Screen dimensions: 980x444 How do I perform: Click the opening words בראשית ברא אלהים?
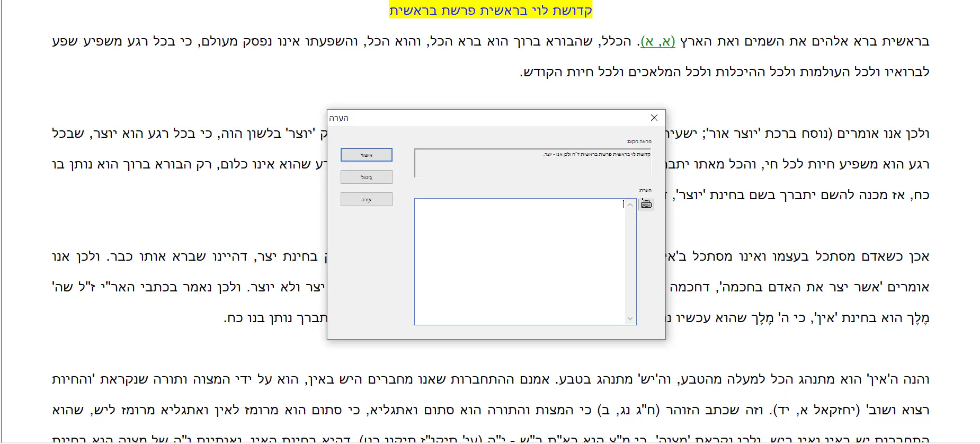[x=869, y=41]
